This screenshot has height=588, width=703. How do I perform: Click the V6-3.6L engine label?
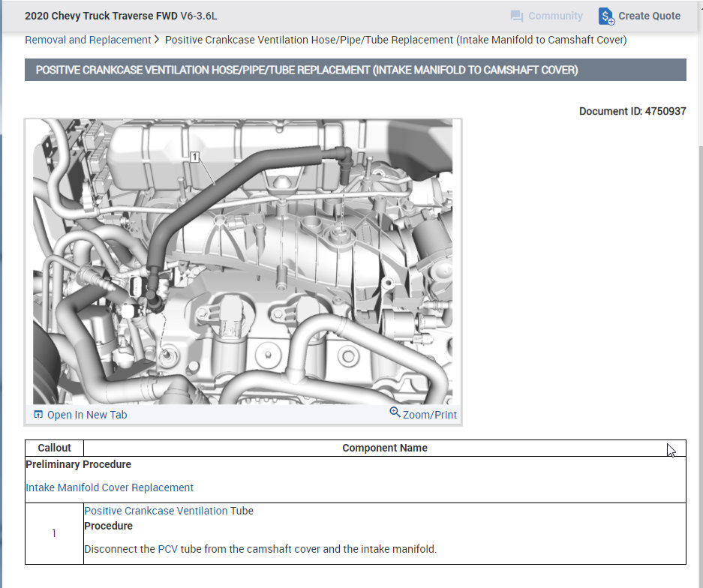[x=199, y=16]
